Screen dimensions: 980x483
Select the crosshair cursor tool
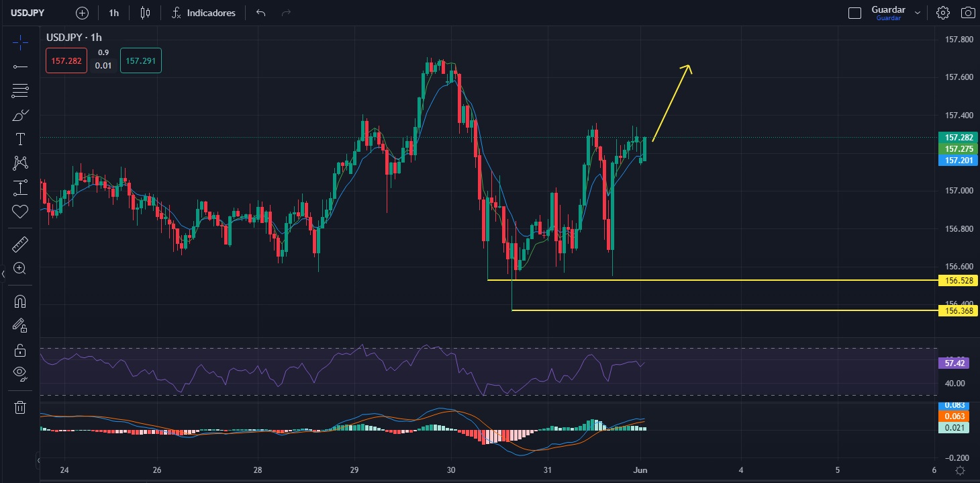(20, 43)
